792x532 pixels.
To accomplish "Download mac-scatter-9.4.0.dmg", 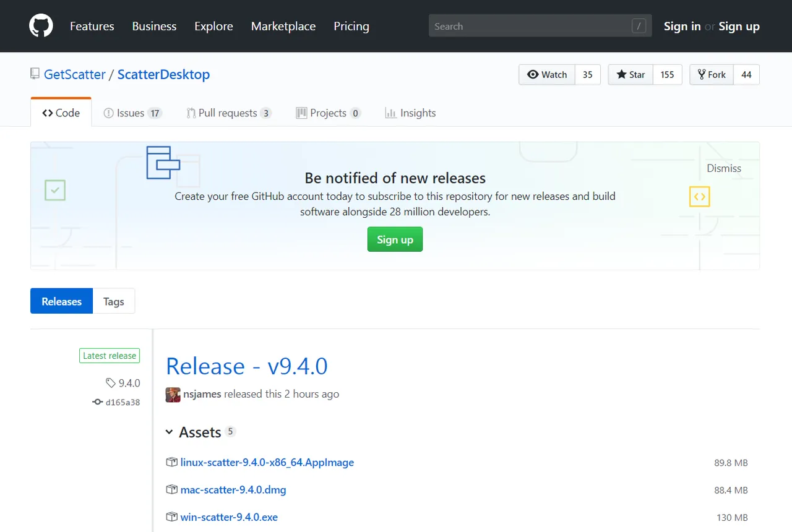I will point(233,489).
